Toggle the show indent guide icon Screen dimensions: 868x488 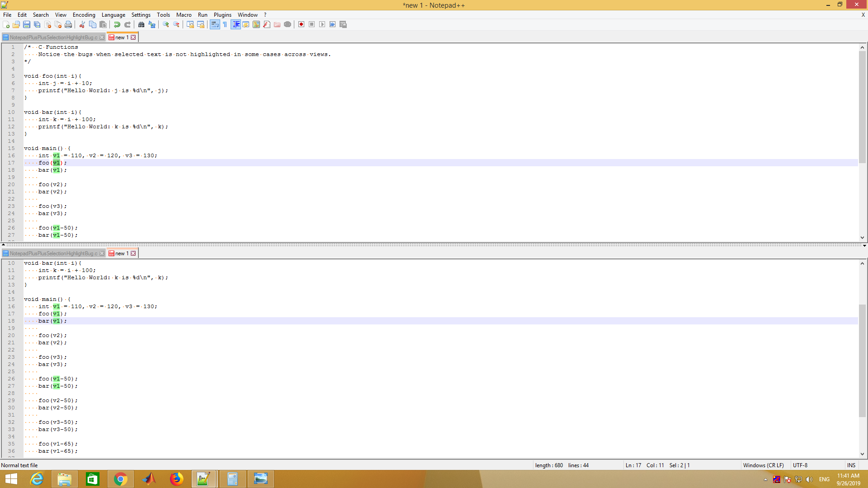236,24
